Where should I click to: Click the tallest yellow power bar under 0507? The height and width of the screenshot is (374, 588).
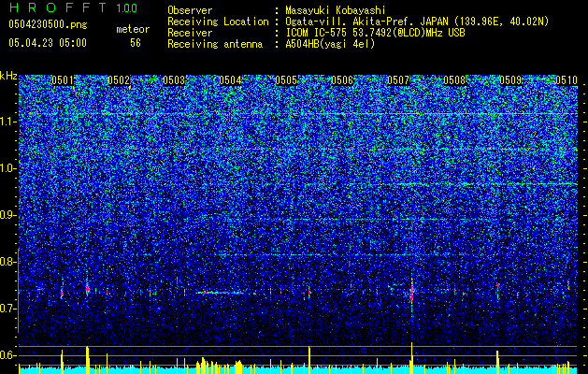pos(411,358)
